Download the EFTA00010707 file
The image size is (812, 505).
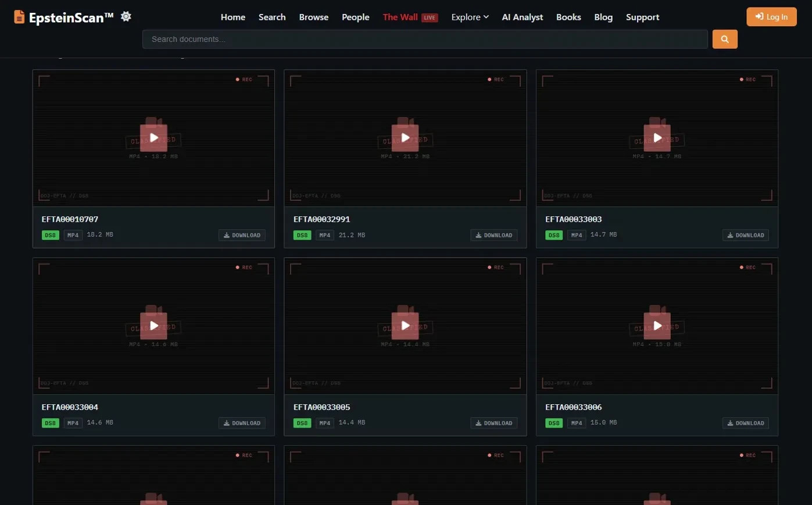tap(242, 235)
